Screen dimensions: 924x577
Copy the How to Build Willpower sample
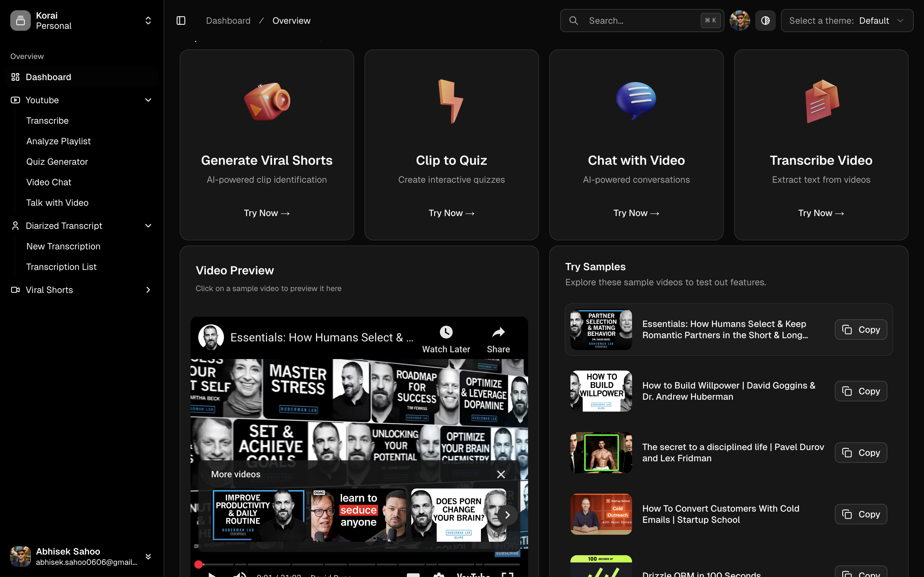[860, 391]
